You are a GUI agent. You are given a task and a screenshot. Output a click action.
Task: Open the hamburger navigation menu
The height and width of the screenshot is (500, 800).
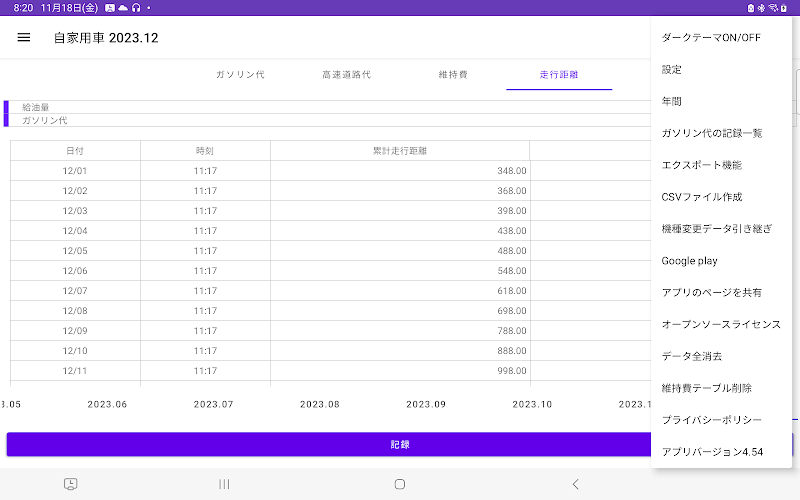click(x=24, y=38)
